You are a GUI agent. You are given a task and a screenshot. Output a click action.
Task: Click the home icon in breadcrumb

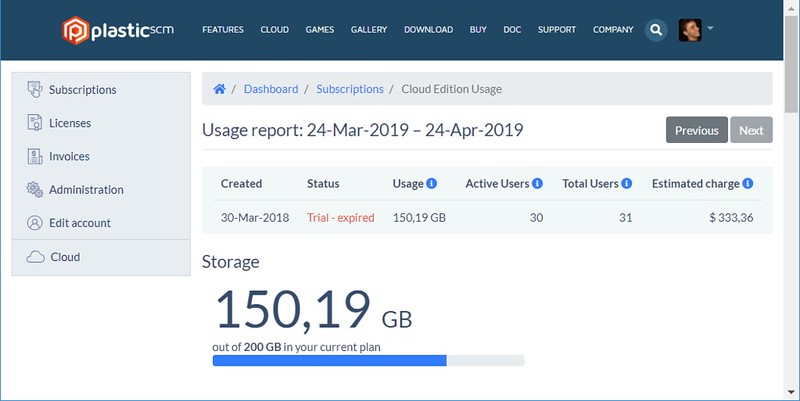click(219, 89)
